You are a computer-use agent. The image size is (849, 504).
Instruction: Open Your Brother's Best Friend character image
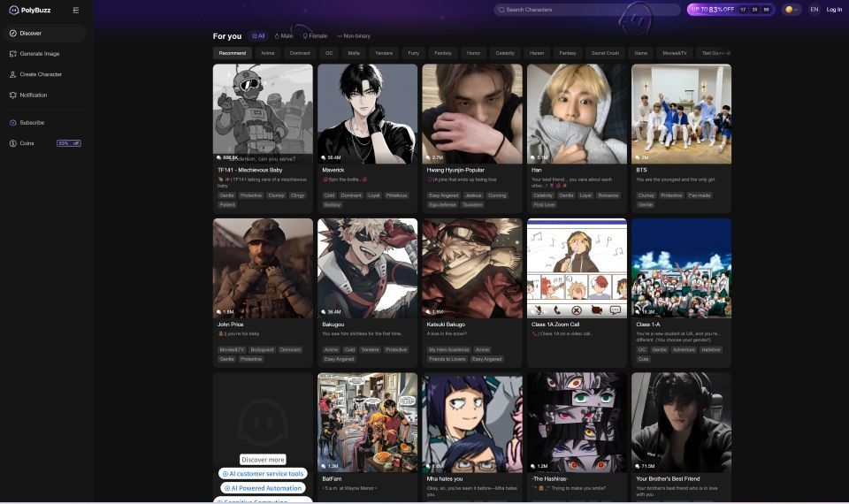(x=681, y=423)
